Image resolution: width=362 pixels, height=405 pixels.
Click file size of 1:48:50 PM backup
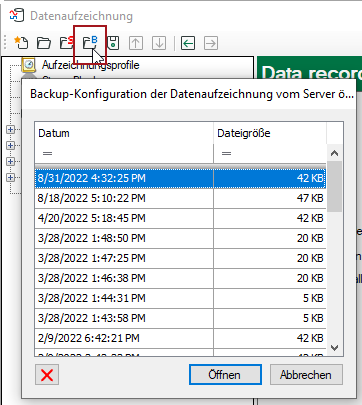270,238
